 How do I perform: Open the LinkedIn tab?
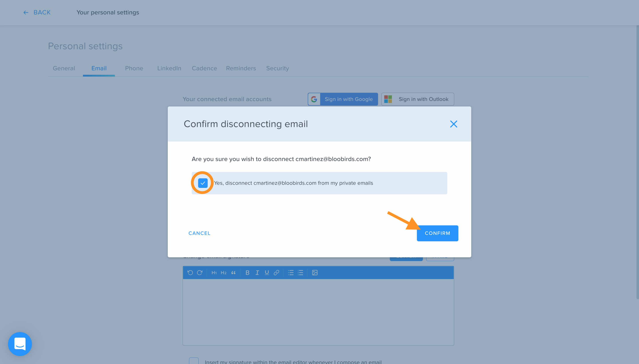pos(169,68)
